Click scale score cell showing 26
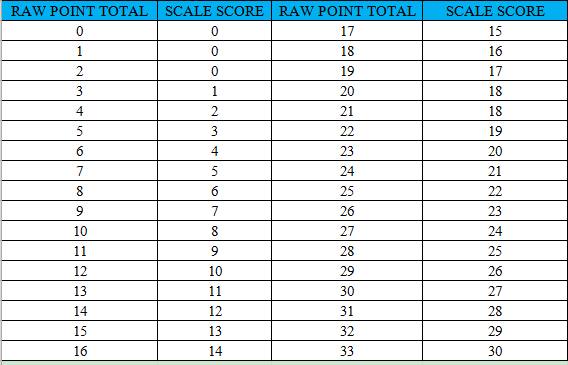 [495, 271]
